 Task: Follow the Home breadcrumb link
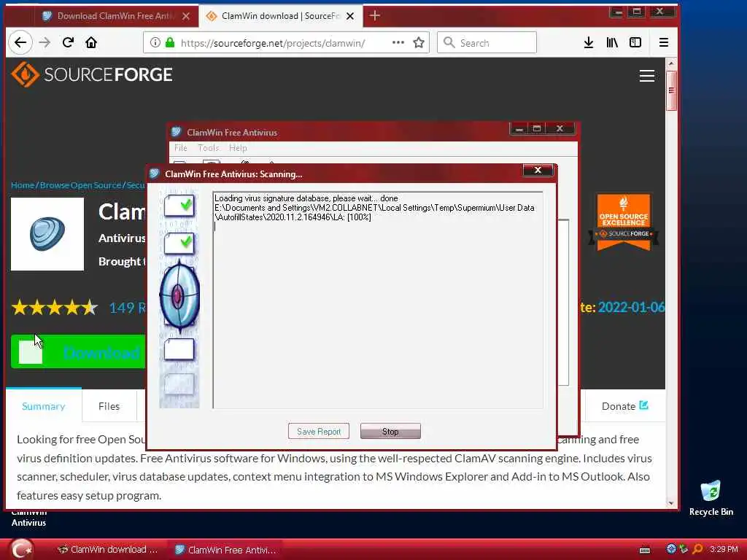tap(23, 185)
